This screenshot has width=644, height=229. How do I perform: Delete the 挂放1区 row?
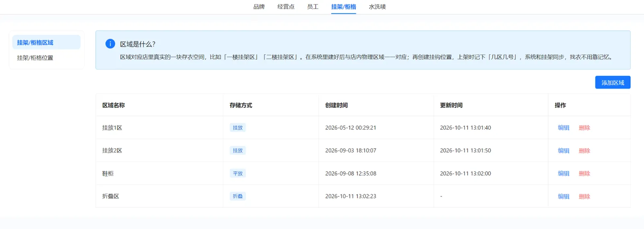584,128
